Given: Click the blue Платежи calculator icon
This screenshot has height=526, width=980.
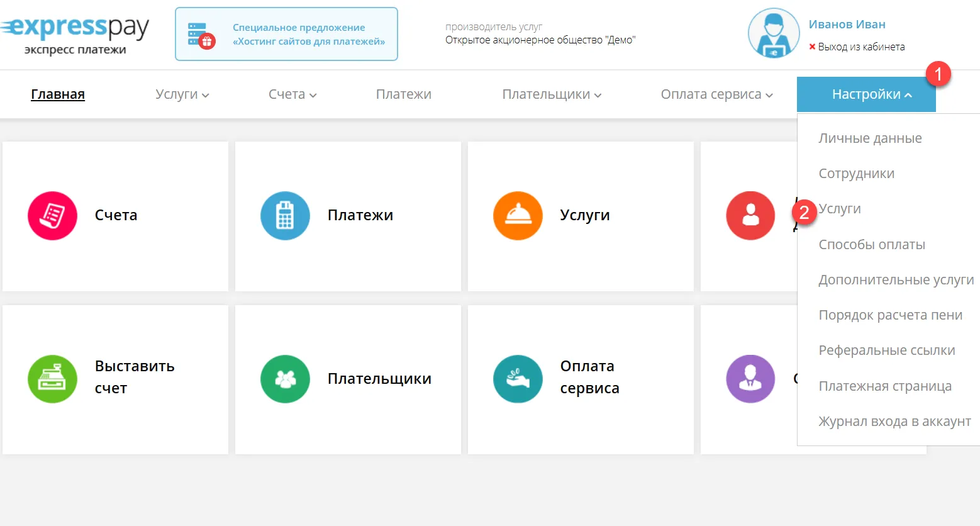Looking at the screenshot, I should (x=285, y=215).
